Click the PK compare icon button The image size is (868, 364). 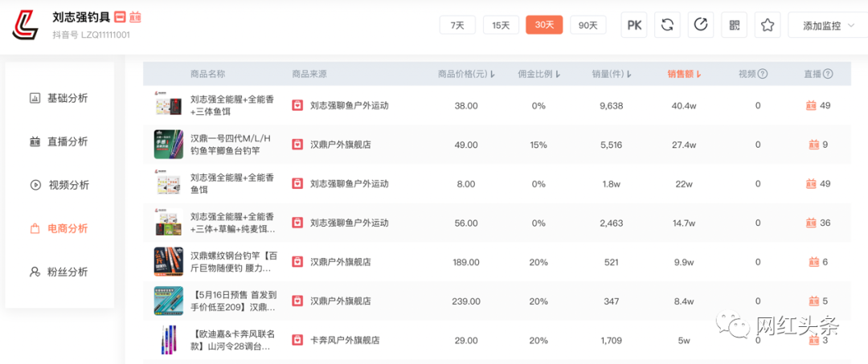634,25
